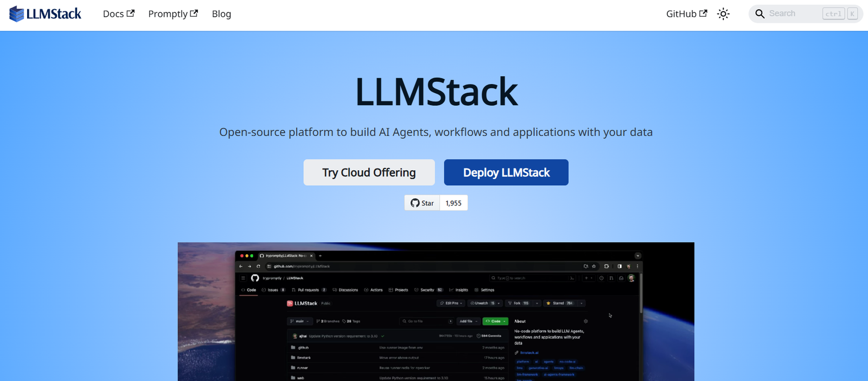Click the About gear icon in the demo video
The image size is (868, 381).
click(585, 321)
